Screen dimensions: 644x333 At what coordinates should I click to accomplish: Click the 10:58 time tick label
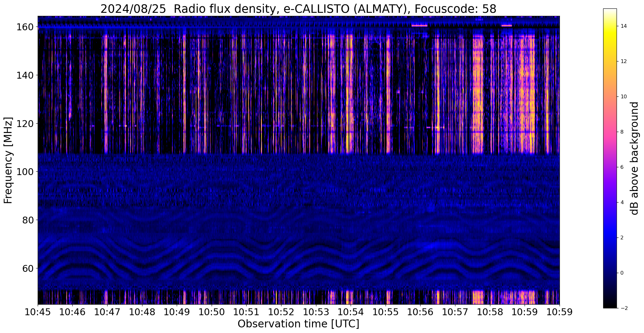point(490,312)
